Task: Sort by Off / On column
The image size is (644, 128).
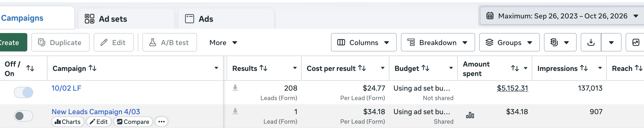Action: tap(30, 68)
